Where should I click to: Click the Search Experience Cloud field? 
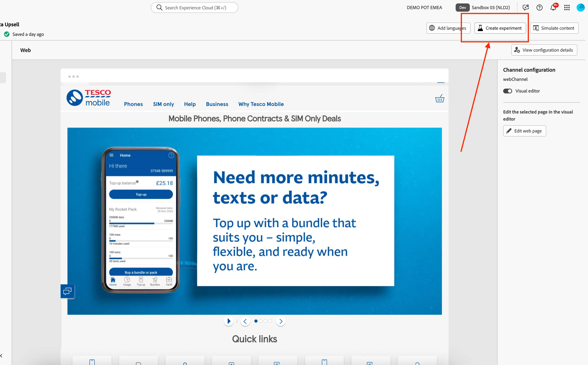pyautogui.click(x=195, y=8)
